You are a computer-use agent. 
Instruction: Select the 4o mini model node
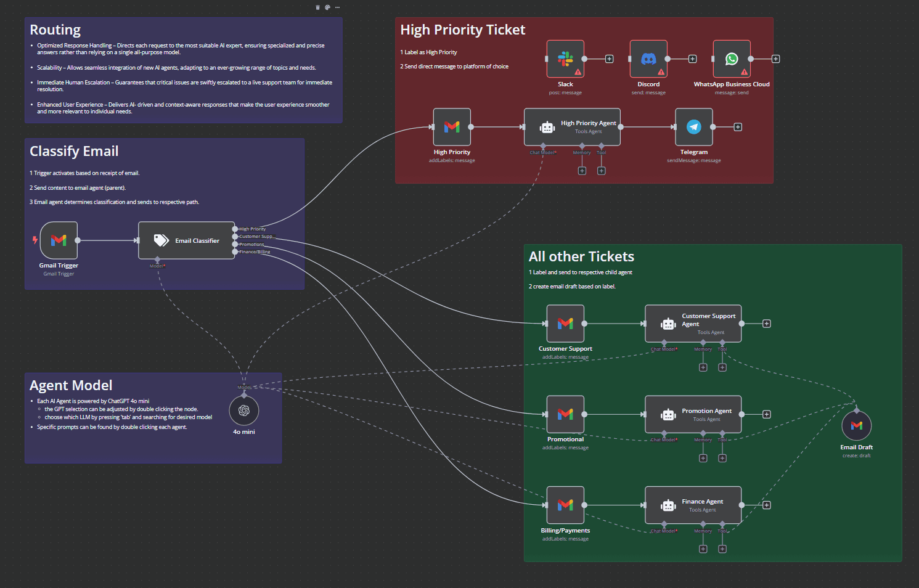(244, 410)
